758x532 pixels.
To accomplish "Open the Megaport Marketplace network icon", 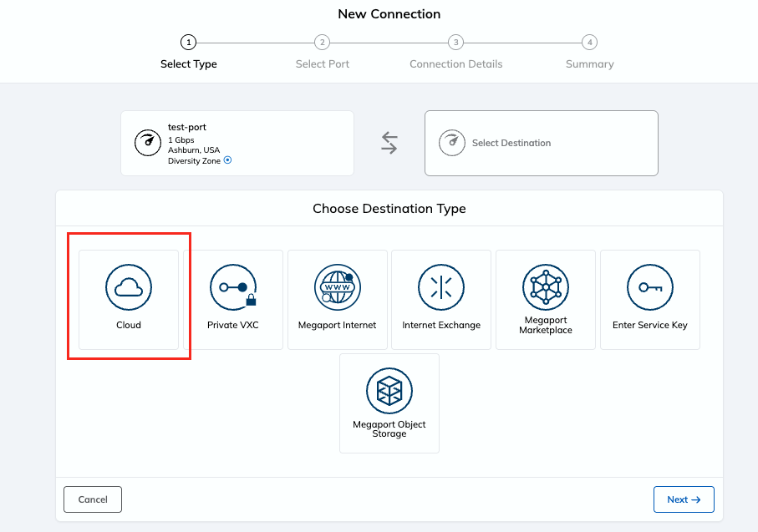I will (546, 287).
